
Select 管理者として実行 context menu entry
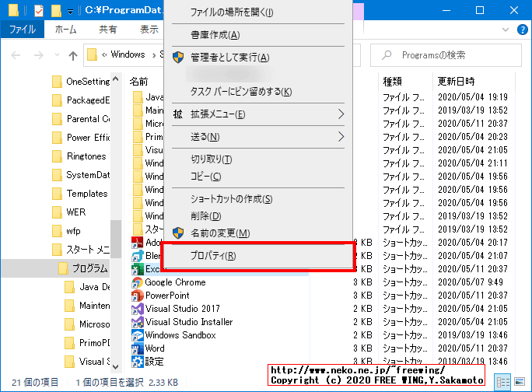tap(258, 58)
